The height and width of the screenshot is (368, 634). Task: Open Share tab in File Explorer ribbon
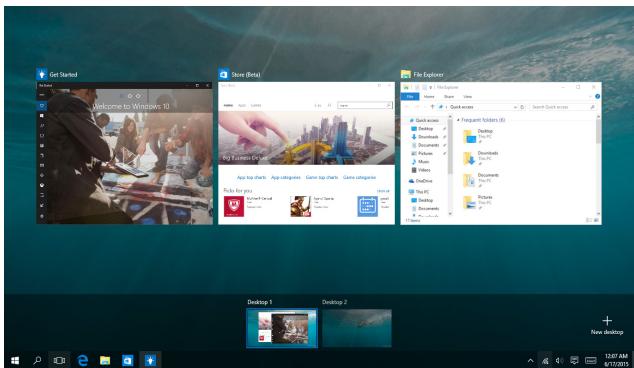(449, 96)
